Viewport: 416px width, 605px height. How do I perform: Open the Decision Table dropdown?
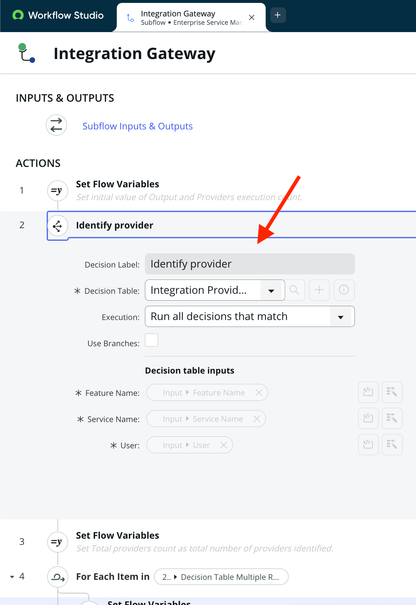click(215, 290)
